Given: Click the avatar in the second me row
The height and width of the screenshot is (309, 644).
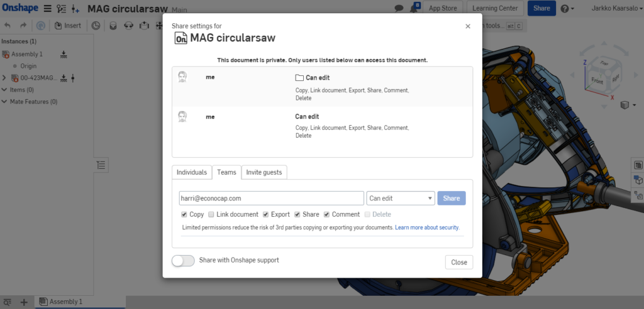Looking at the screenshot, I should pos(182,116).
